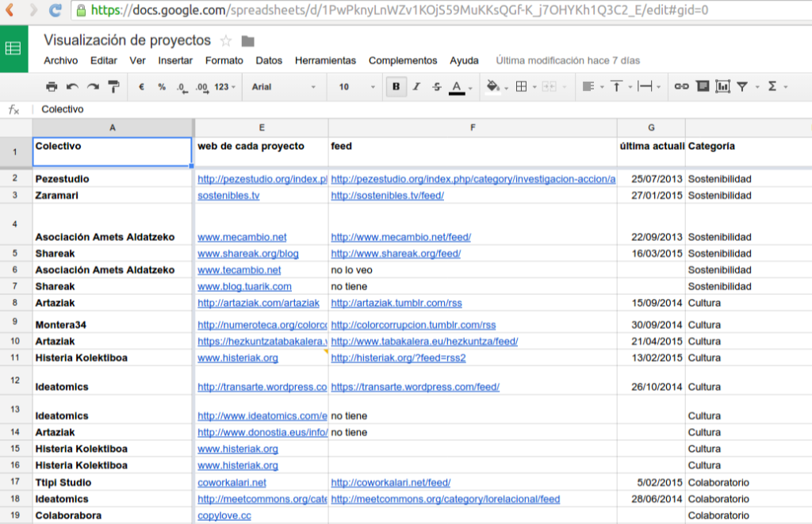
Task: Open the copylove.cc link
Action: (x=224, y=516)
